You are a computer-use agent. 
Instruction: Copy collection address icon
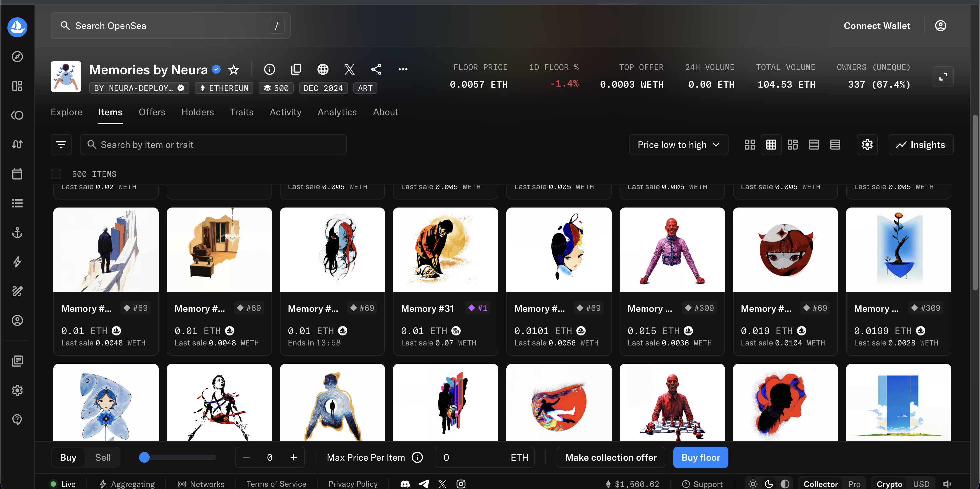(296, 69)
